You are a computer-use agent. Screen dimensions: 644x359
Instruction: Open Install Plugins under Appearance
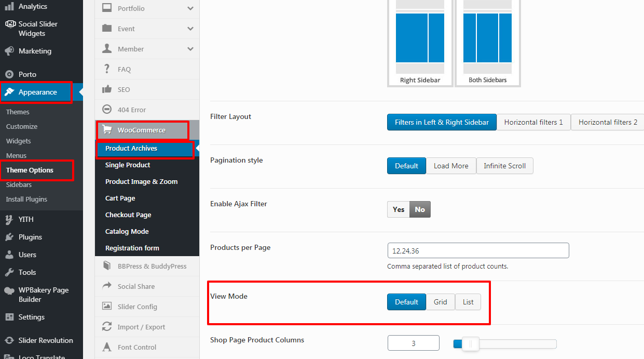[26, 199]
